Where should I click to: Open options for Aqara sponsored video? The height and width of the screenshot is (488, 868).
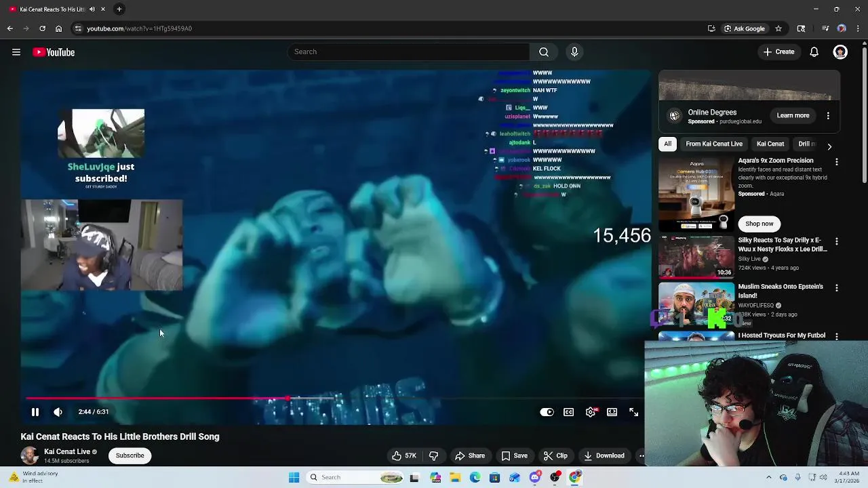[837, 162]
